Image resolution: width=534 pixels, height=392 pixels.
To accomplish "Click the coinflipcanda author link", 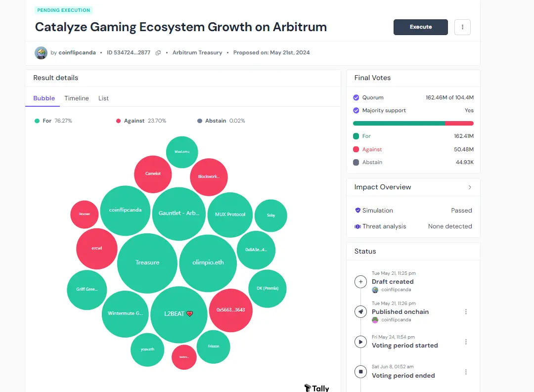I will pyautogui.click(x=77, y=52).
